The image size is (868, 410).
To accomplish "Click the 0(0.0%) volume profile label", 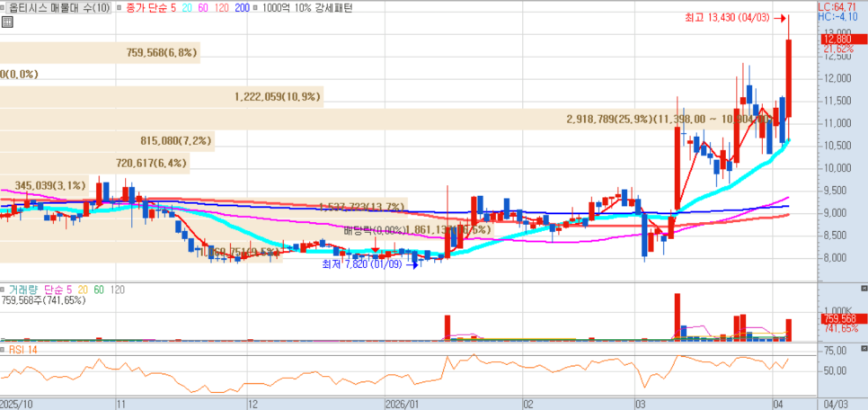I will (19, 75).
